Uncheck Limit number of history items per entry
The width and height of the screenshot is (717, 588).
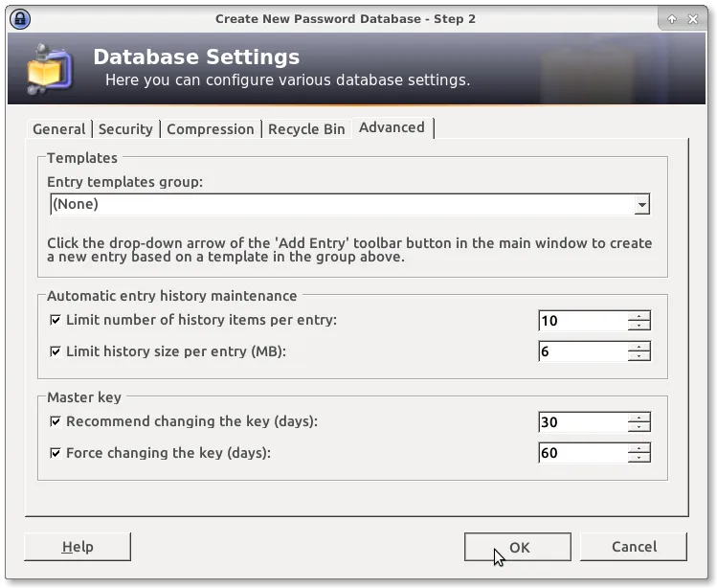[56, 320]
